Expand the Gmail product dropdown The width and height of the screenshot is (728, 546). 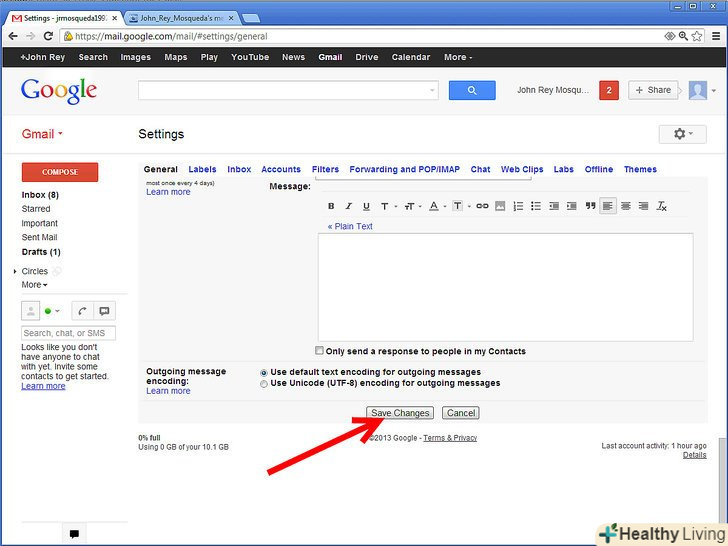click(x=42, y=134)
